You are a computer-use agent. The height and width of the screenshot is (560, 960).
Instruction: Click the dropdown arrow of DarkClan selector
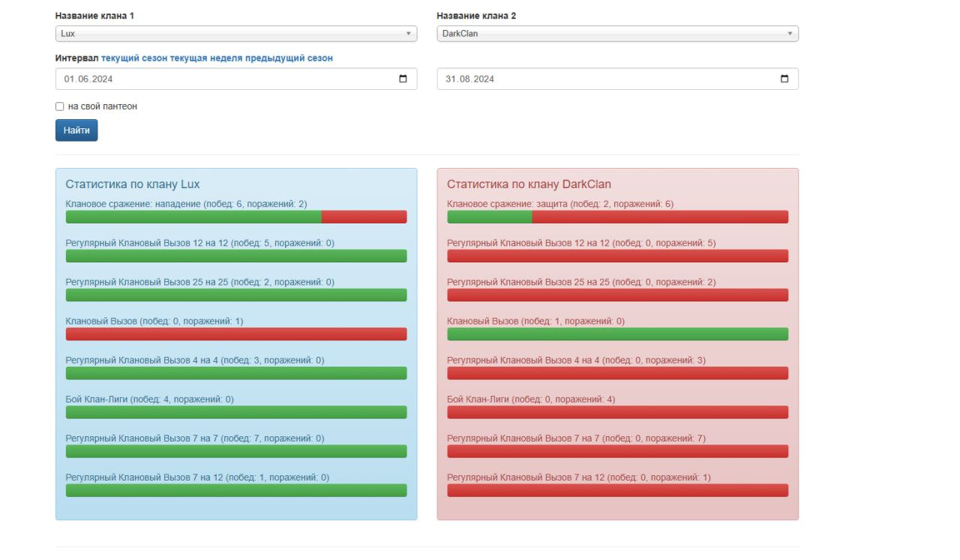pyautogui.click(x=790, y=34)
